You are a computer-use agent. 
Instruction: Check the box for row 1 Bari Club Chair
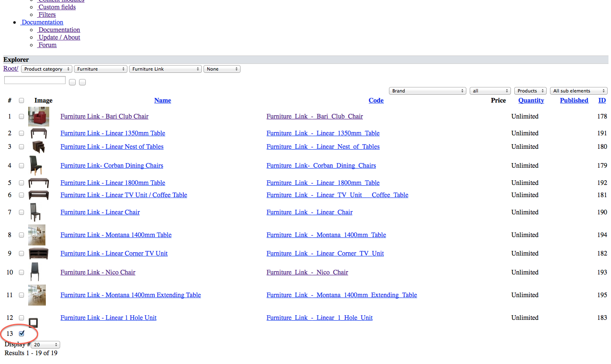[x=21, y=116]
